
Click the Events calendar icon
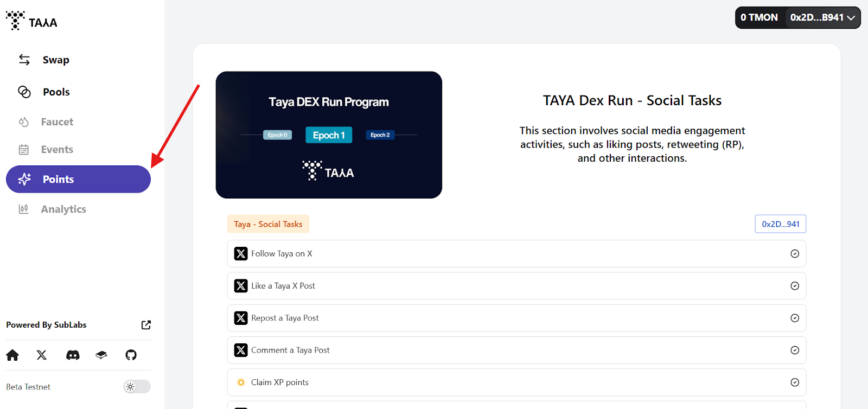pyautogui.click(x=24, y=150)
